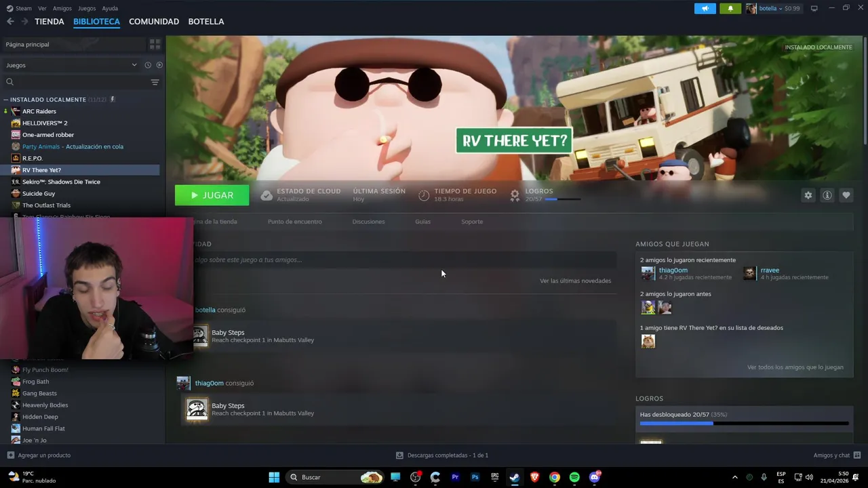Open Amigos y chat panel
868x488 pixels.
pyautogui.click(x=837, y=455)
